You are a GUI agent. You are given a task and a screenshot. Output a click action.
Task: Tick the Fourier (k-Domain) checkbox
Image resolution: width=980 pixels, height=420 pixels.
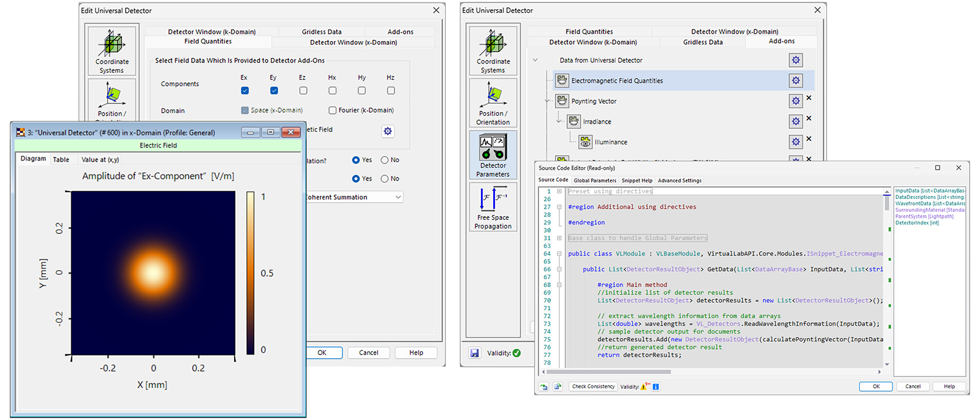[333, 111]
